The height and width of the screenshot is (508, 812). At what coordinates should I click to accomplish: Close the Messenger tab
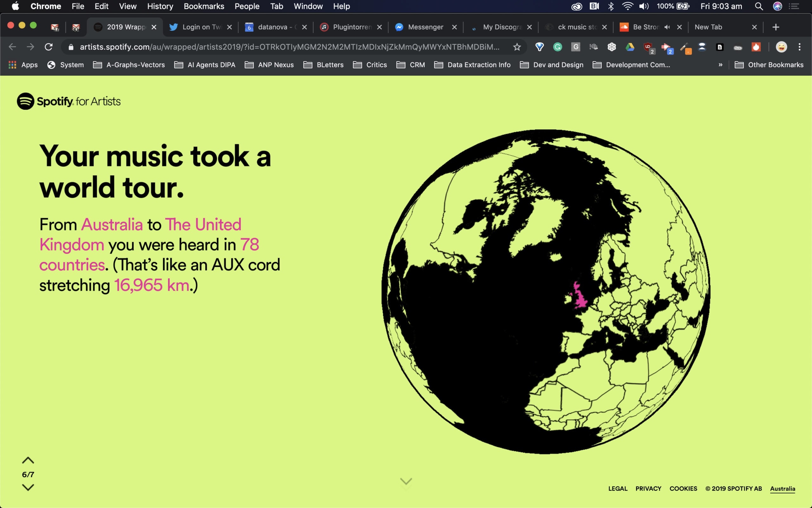point(454,27)
